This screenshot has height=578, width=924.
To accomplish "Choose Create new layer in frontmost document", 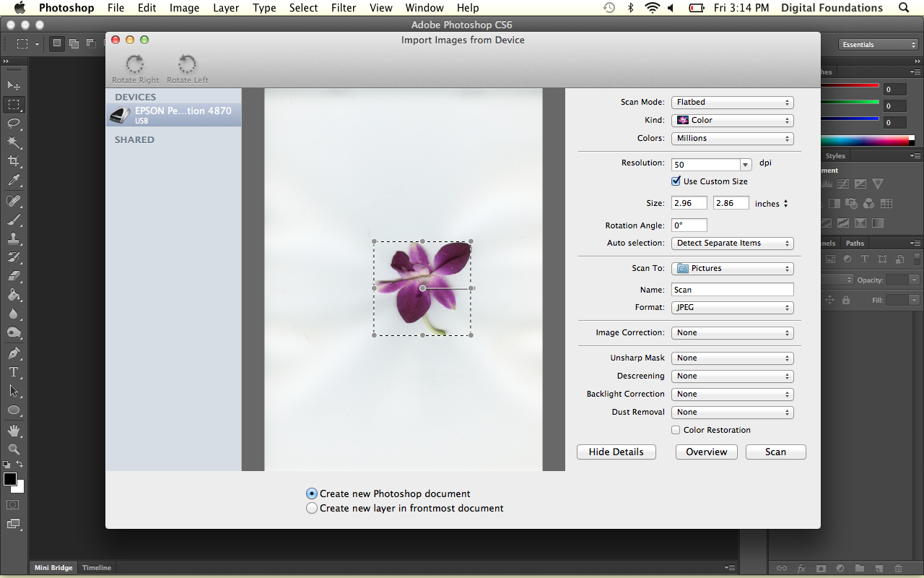I will pyautogui.click(x=312, y=508).
